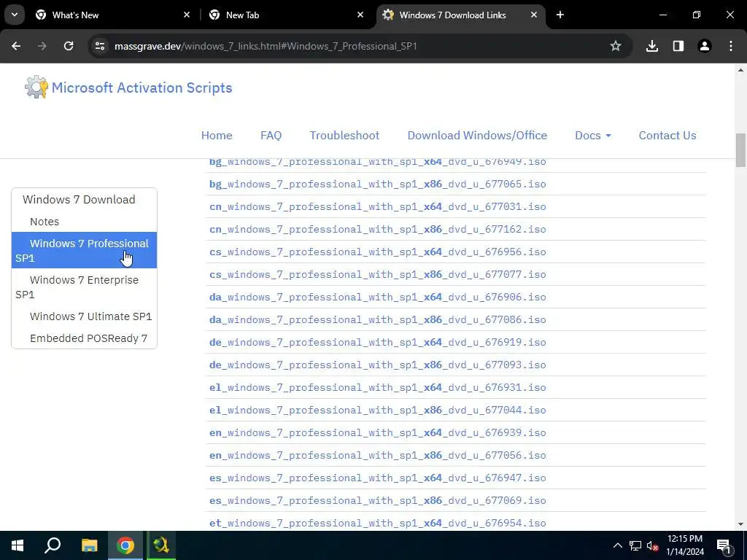Open the green app icon in taskbar
Viewport: 747px width, 560px height.
click(x=161, y=545)
